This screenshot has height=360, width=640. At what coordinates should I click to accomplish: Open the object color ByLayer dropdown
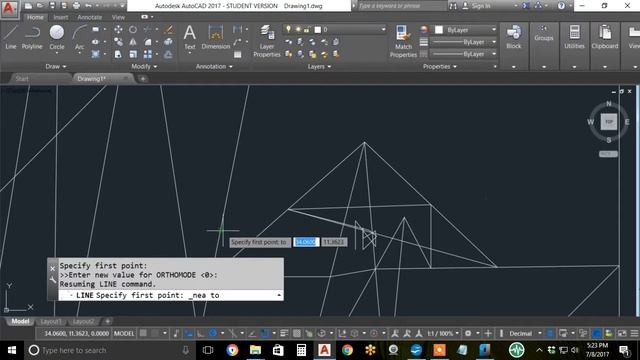466,30
